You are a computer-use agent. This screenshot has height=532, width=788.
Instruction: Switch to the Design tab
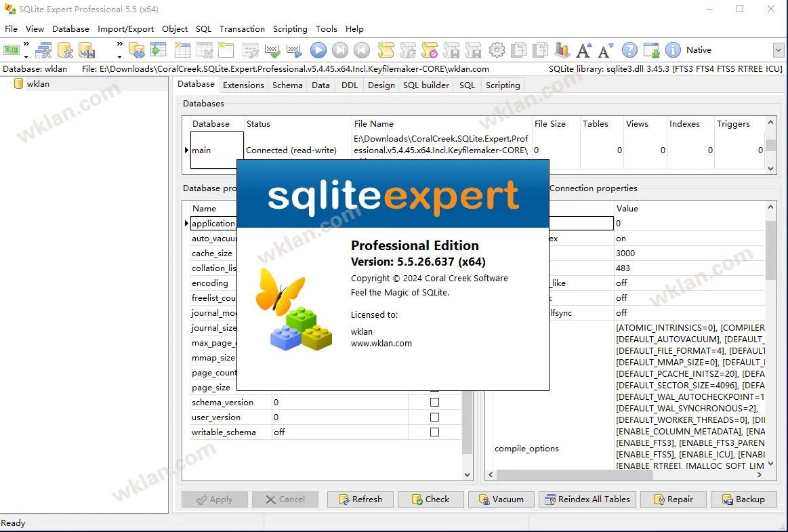click(381, 85)
